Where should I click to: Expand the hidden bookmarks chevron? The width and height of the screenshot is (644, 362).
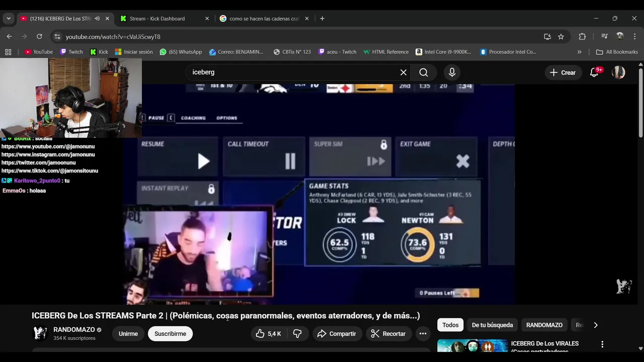[579, 52]
